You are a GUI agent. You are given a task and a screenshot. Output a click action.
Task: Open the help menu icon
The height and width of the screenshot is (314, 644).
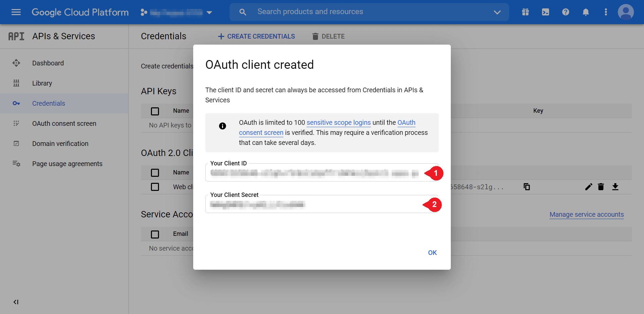pos(566,12)
